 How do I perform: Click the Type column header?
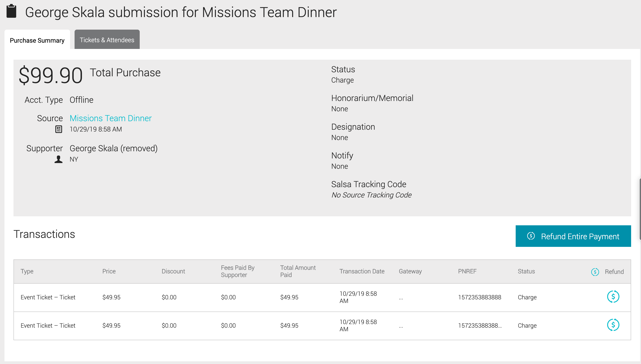(27, 271)
